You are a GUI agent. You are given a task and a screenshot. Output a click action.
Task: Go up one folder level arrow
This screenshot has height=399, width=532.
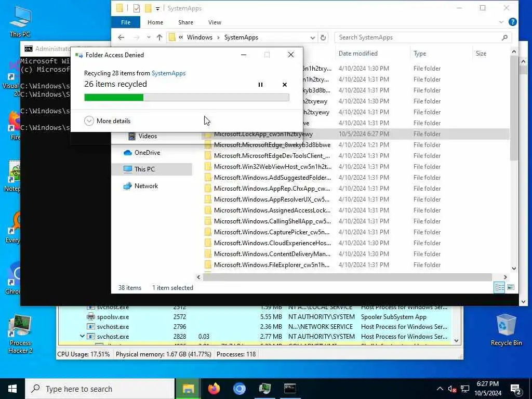tap(159, 37)
